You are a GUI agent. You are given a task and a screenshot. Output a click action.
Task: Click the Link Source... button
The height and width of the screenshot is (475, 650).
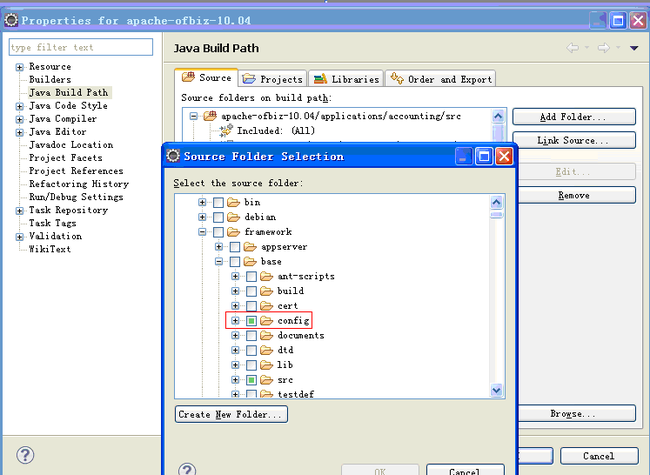point(574,141)
